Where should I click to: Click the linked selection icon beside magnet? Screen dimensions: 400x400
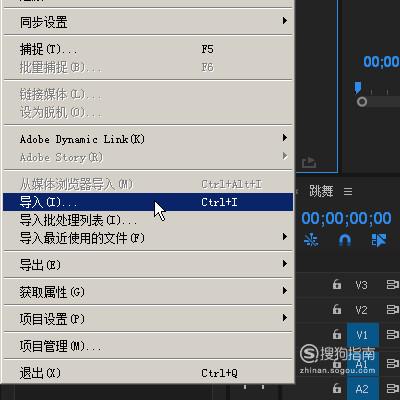(379, 240)
